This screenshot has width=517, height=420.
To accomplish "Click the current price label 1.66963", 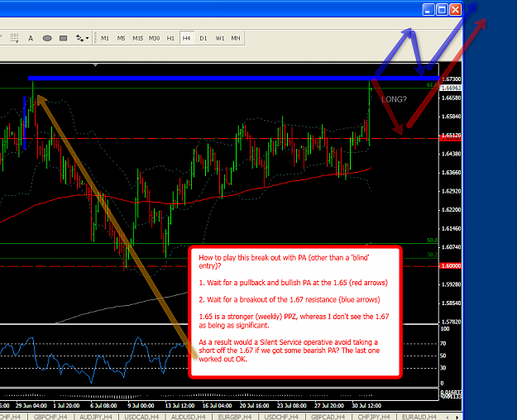I will (451, 88).
